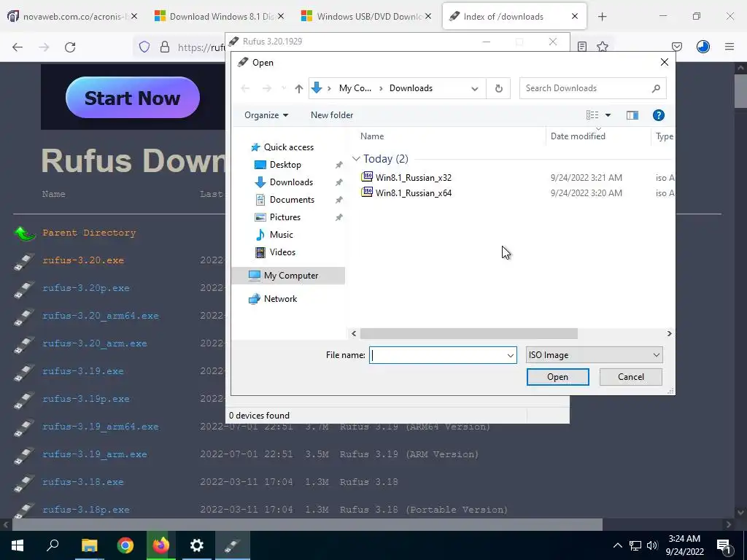Viewport: 747px width, 560px height.
Task: Open the ISO Image file type dropdown
Action: click(x=594, y=355)
